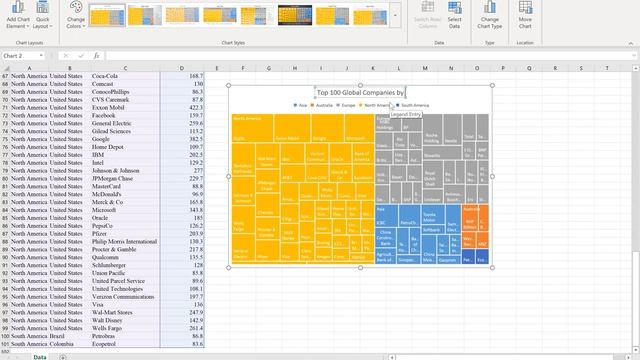Click the Petrobras cell
The image size is (640, 360).
point(125,336)
